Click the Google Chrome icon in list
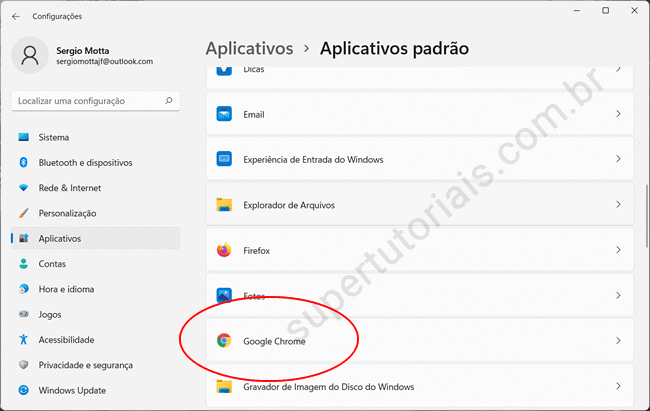The width and height of the screenshot is (650, 411). point(224,341)
